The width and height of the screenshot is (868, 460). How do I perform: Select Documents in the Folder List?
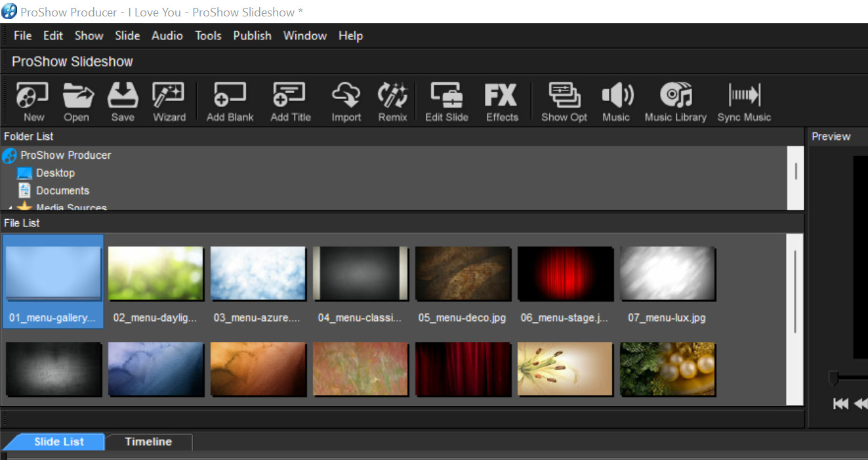coord(62,191)
